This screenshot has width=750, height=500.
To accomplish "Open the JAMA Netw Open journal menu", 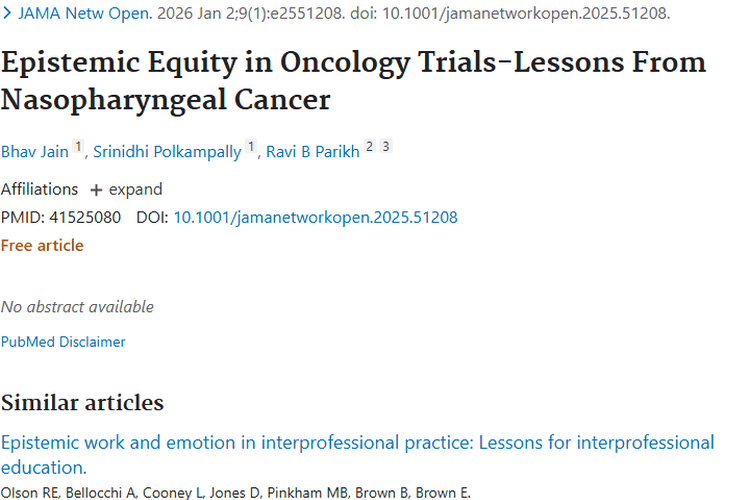I will tap(73, 14).
